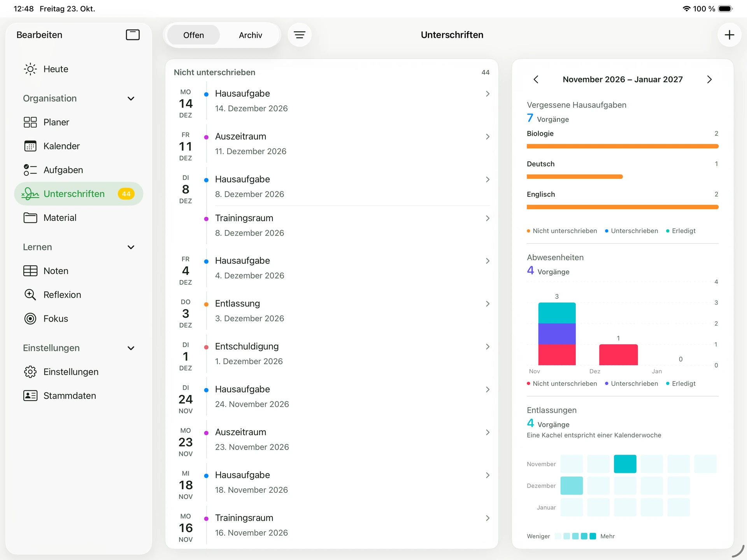747x560 pixels.
Task: Open Trainingsraum 16. November 2026 entry
Action: [332, 525]
